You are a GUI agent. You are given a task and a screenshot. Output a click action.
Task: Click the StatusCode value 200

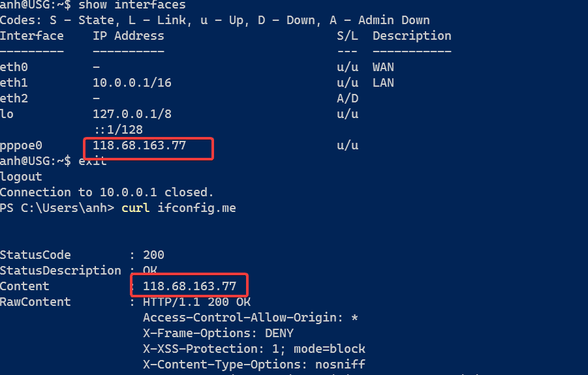[153, 255]
